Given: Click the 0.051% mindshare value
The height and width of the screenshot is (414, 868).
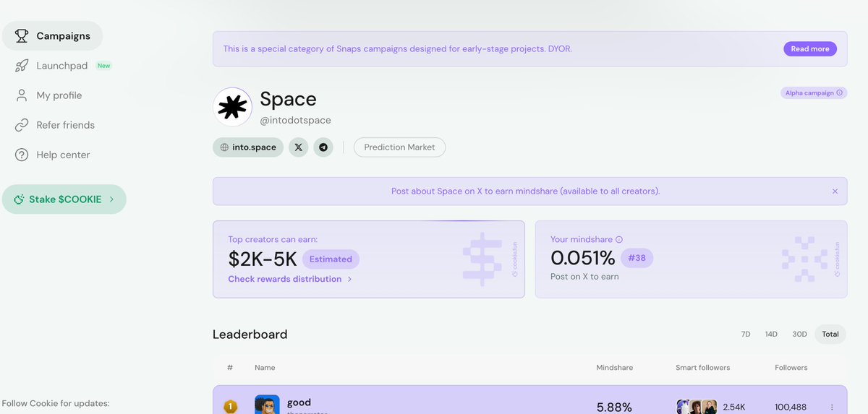Looking at the screenshot, I should (582, 258).
